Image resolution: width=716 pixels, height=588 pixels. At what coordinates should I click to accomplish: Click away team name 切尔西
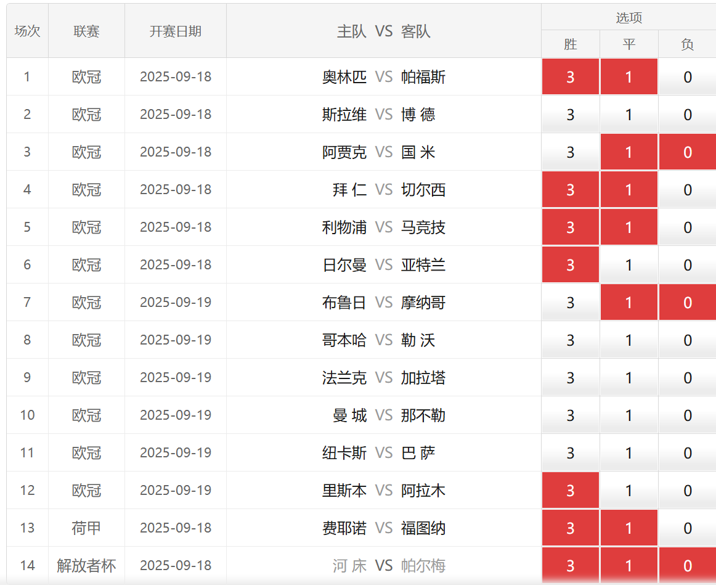(423, 190)
